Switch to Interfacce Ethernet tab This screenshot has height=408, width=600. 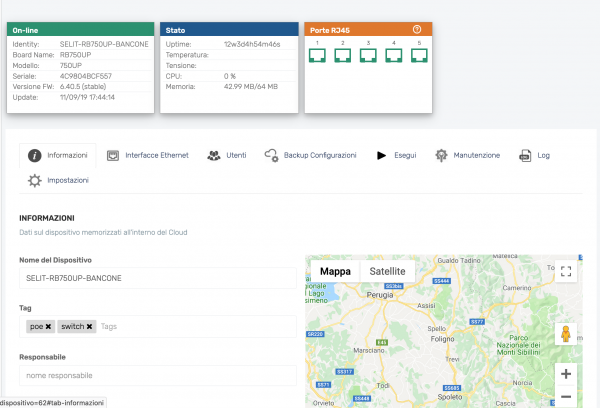[x=148, y=155]
